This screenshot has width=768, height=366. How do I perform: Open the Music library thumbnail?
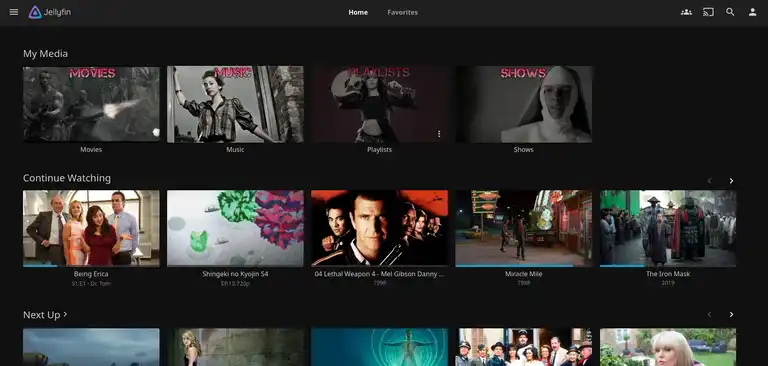235,104
